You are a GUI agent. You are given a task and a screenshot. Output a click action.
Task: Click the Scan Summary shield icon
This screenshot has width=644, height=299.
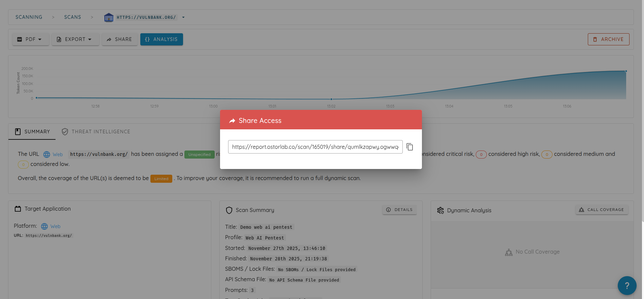pyautogui.click(x=229, y=210)
